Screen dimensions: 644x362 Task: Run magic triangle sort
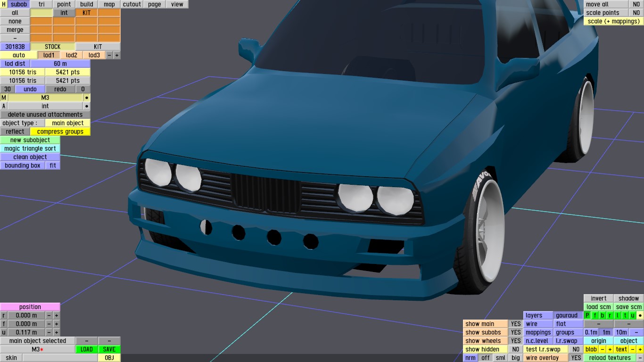pos(30,148)
